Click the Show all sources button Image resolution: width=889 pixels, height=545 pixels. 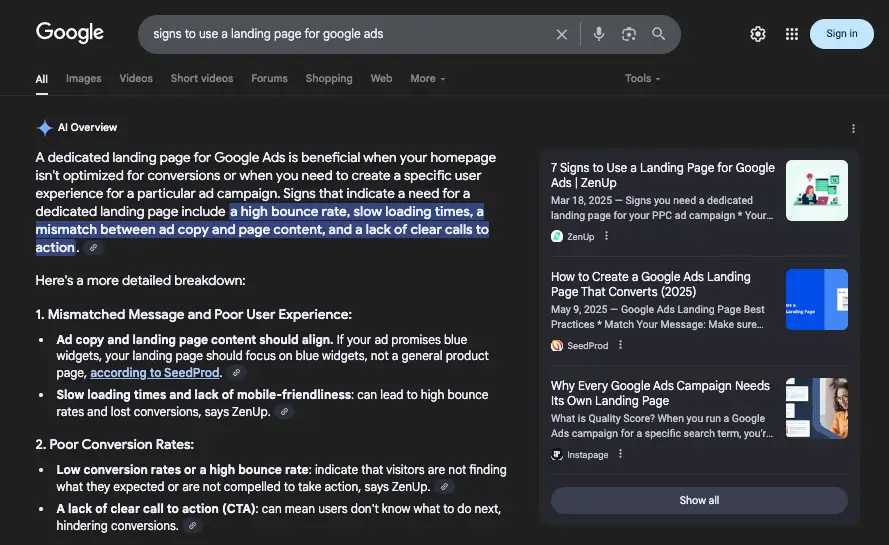click(699, 500)
